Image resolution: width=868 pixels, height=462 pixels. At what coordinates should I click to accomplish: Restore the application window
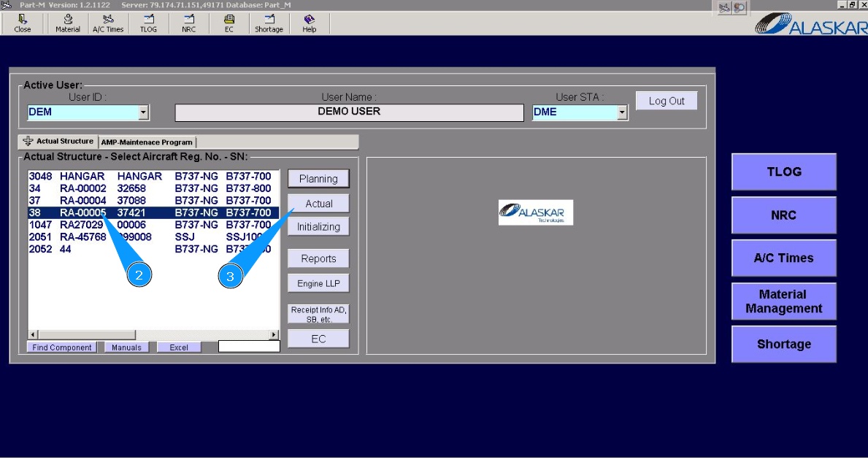[852, 4]
